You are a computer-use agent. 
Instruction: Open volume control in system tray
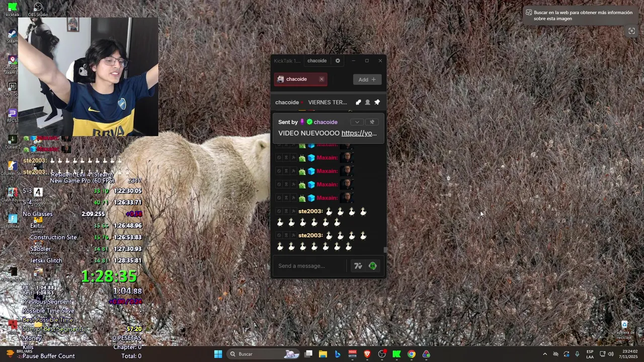611,354
